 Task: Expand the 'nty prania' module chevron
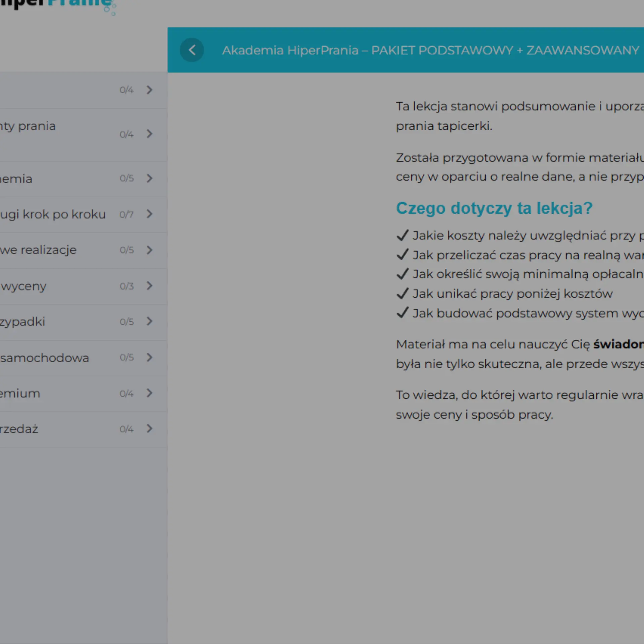click(150, 134)
